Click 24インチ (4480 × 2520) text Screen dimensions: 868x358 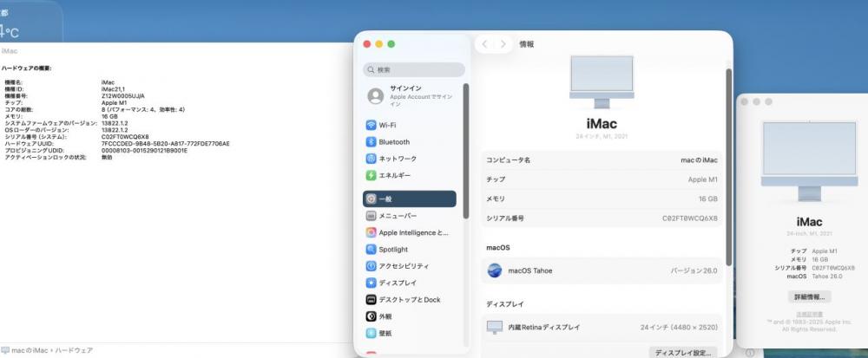pos(679,327)
